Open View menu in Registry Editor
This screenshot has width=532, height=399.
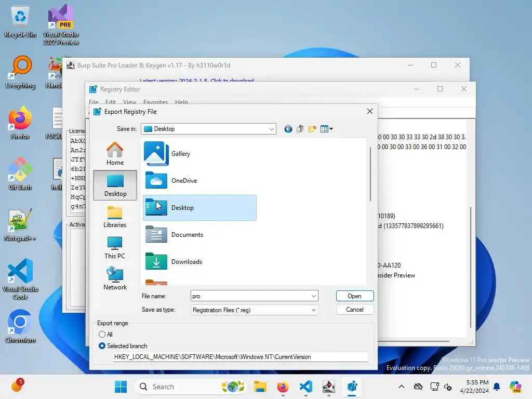tap(129, 102)
